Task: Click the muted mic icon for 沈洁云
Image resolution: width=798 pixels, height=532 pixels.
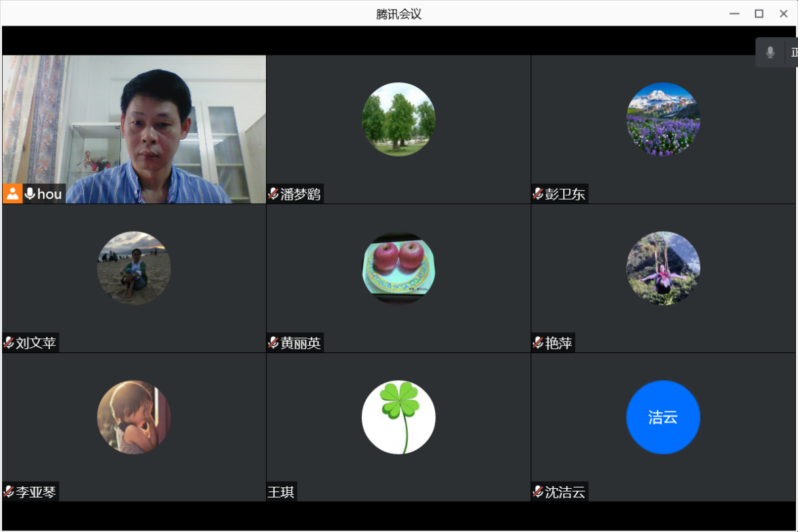Action: [538, 491]
